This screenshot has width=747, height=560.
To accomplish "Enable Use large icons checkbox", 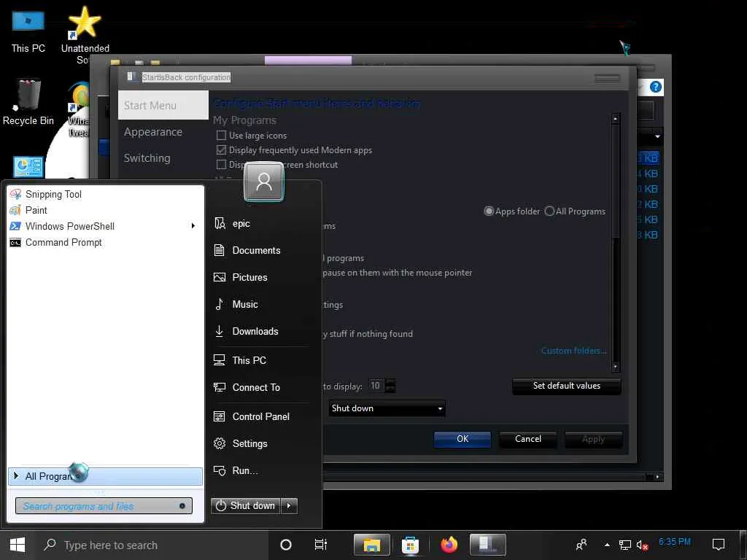I will tap(221, 136).
